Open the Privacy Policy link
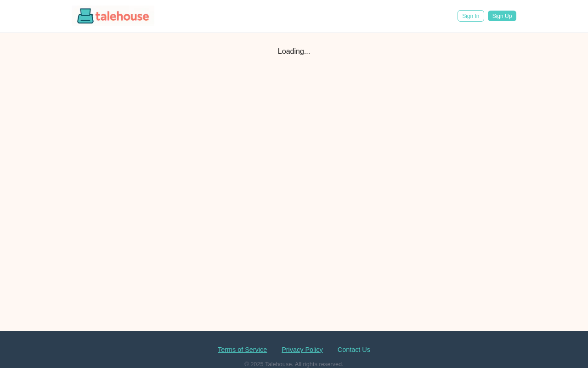The image size is (588, 368). pyautogui.click(x=302, y=350)
